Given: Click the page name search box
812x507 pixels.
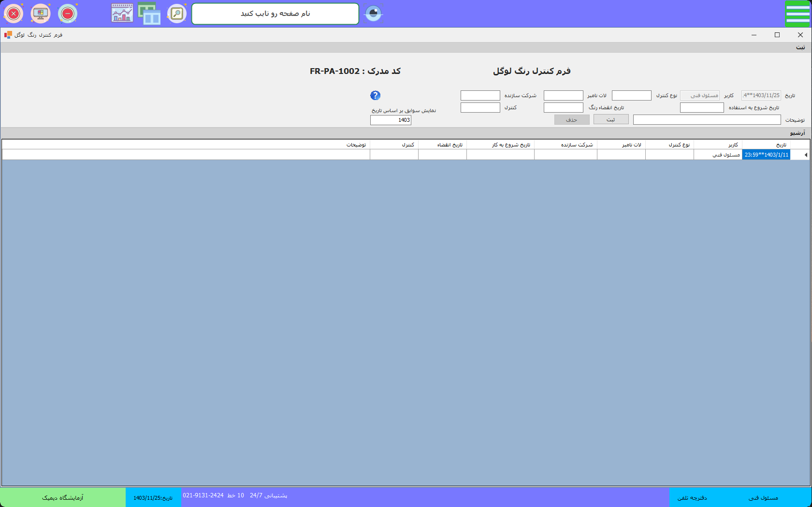Looking at the screenshot, I should [275, 14].
